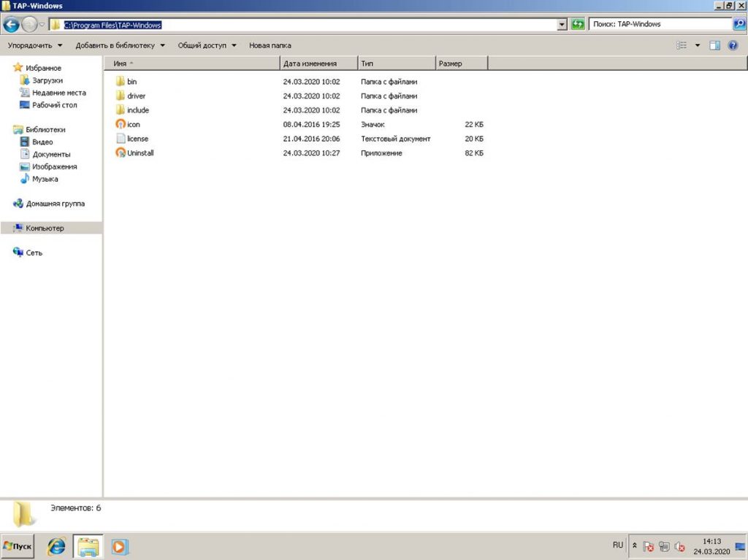Click the Explorer taskbar button
This screenshot has width=748, height=560.
(88, 547)
